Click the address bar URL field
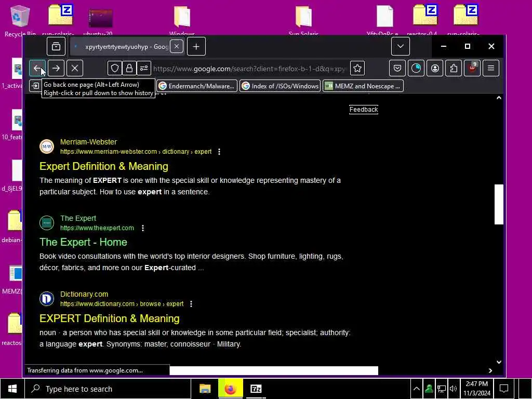Viewport: 532px width, 399px height. 249,69
